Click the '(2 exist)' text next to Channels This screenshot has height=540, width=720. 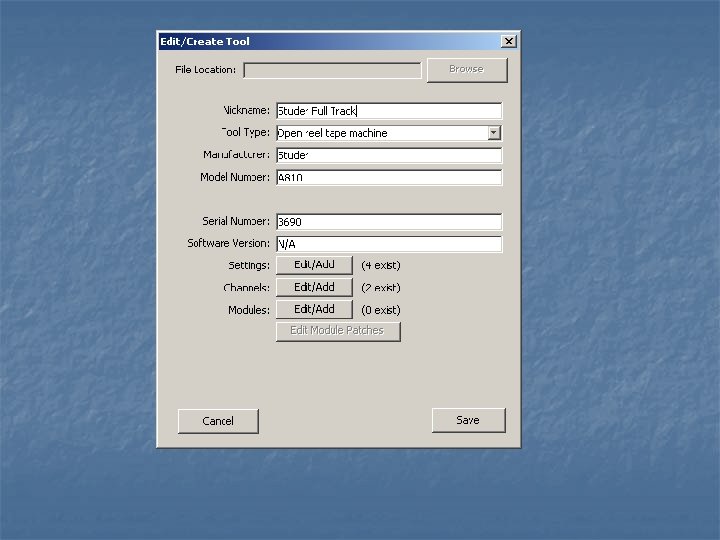(381, 288)
